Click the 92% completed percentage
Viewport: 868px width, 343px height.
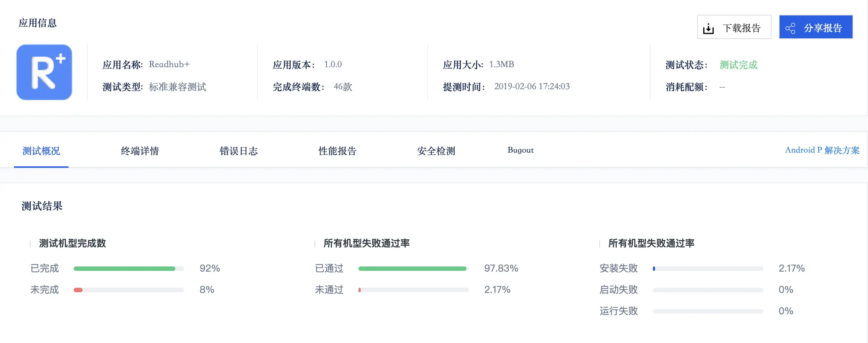(x=210, y=268)
